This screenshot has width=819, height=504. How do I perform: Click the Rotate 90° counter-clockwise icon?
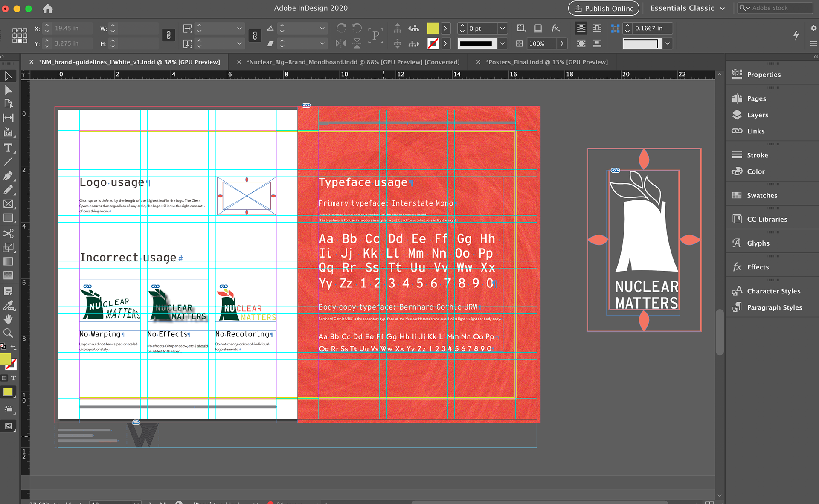coord(357,28)
